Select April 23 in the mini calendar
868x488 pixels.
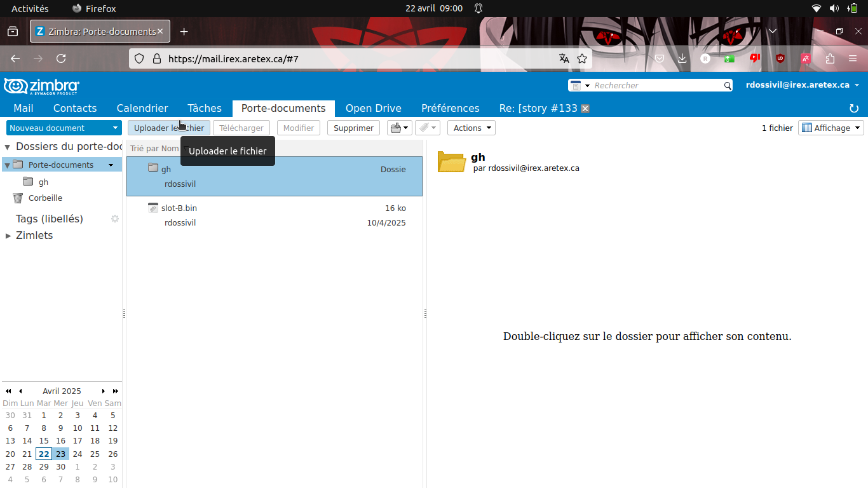coord(60,454)
